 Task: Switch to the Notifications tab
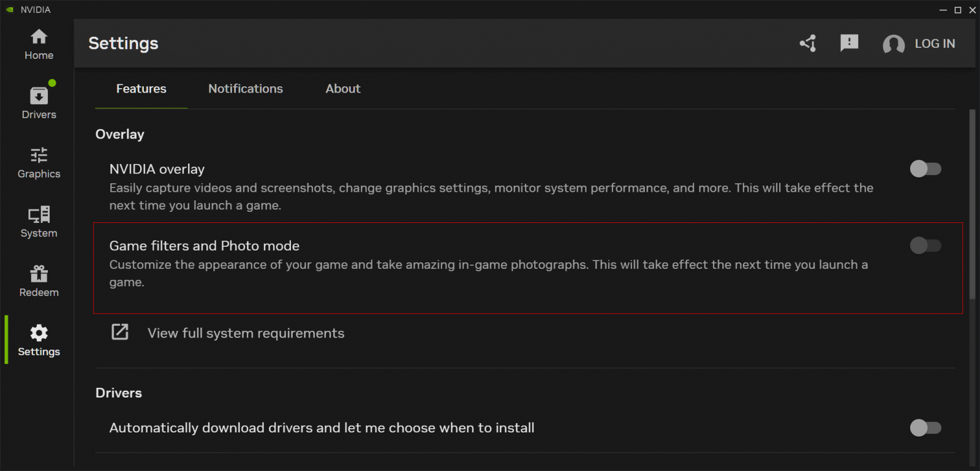(246, 89)
